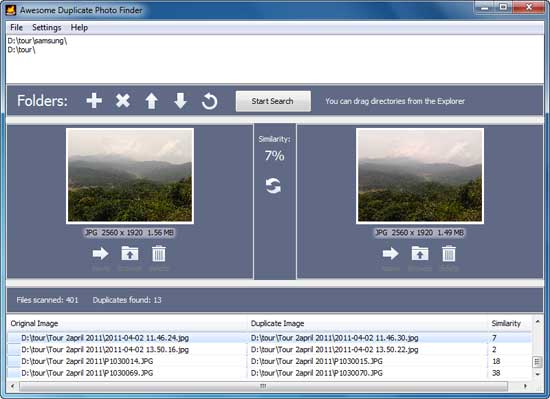Image resolution: width=550 pixels, height=399 pixels.
Task: Select the D:\tour\ folder entry
Action: pyautogui.click(x=21, y=50)
